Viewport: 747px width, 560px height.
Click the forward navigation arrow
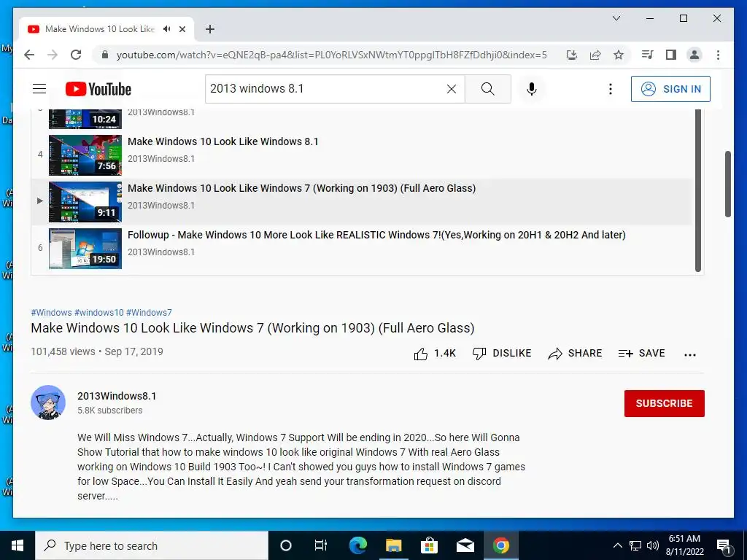(53, 55)
